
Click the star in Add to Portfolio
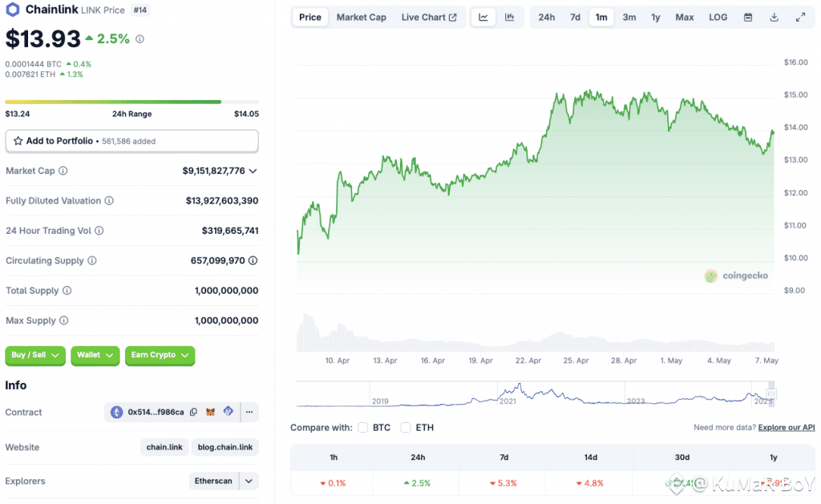[x=18, y=141]
